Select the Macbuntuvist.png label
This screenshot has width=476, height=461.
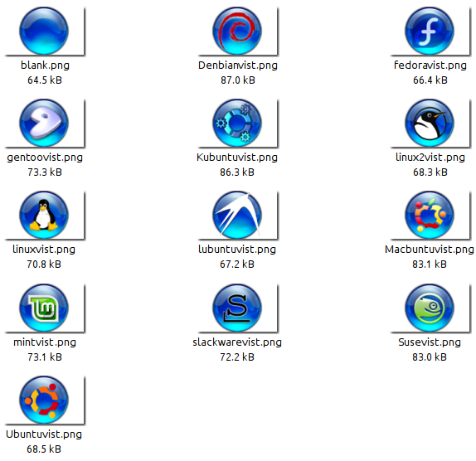430,250
